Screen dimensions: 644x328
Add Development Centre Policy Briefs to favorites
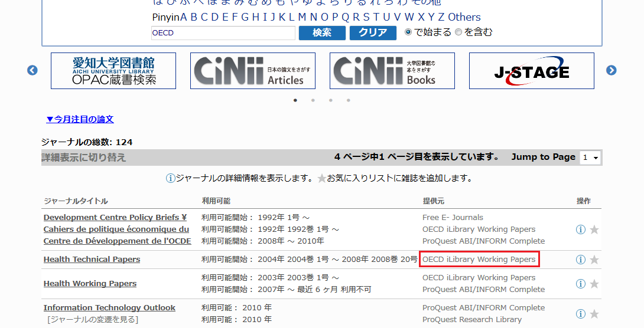594,229
